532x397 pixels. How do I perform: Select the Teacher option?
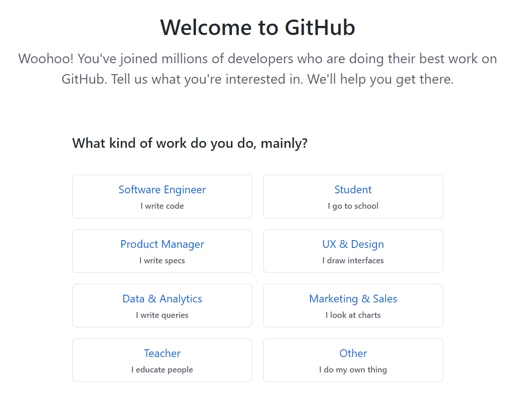coord(162,360)
